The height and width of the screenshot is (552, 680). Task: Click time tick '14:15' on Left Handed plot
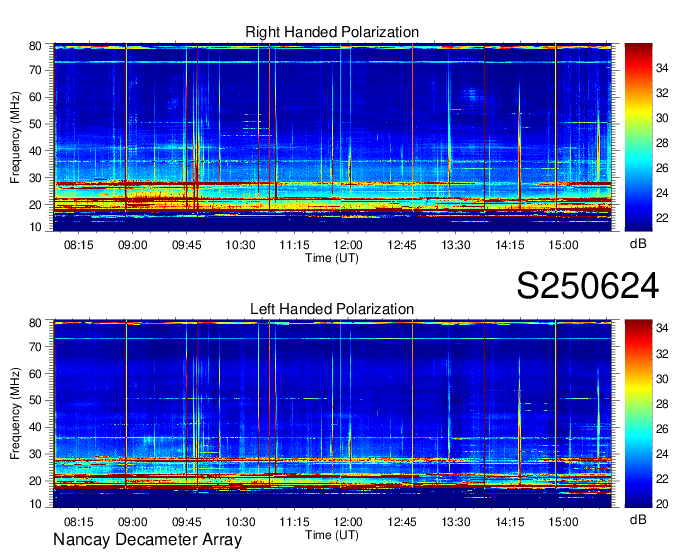[510, 522]
